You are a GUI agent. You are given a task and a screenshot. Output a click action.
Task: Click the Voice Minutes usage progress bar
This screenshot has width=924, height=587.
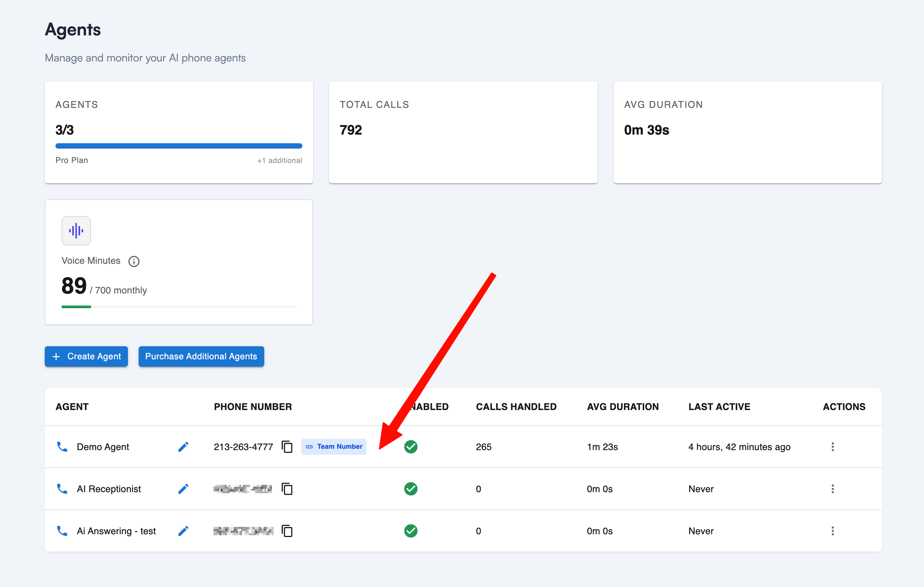coord(179,307)
